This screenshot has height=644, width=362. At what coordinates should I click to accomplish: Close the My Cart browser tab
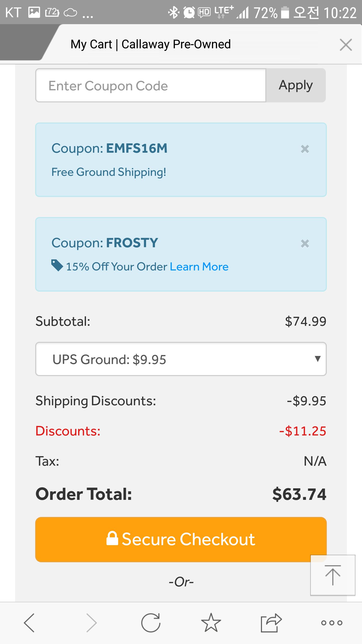tap(346, 45)
